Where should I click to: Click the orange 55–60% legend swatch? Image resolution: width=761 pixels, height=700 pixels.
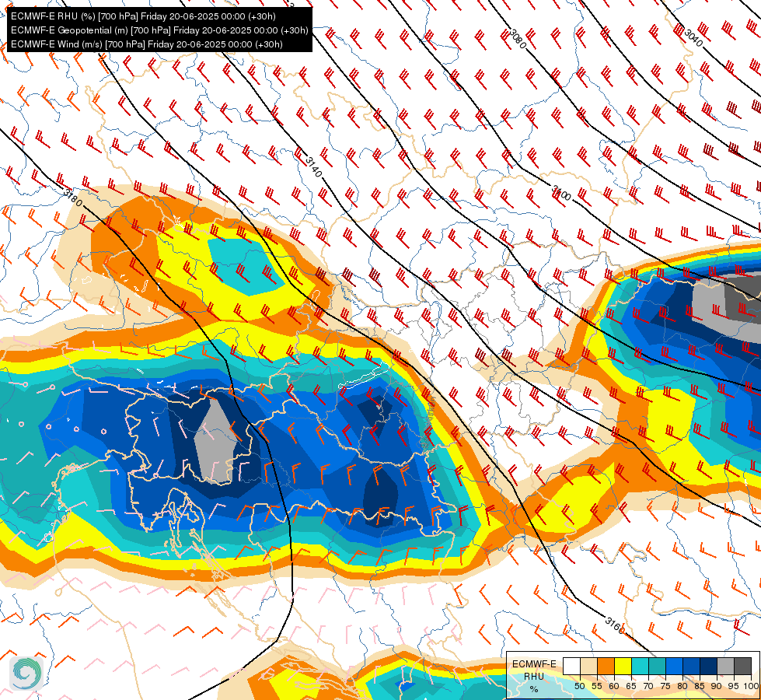click(x=606, y=666)
